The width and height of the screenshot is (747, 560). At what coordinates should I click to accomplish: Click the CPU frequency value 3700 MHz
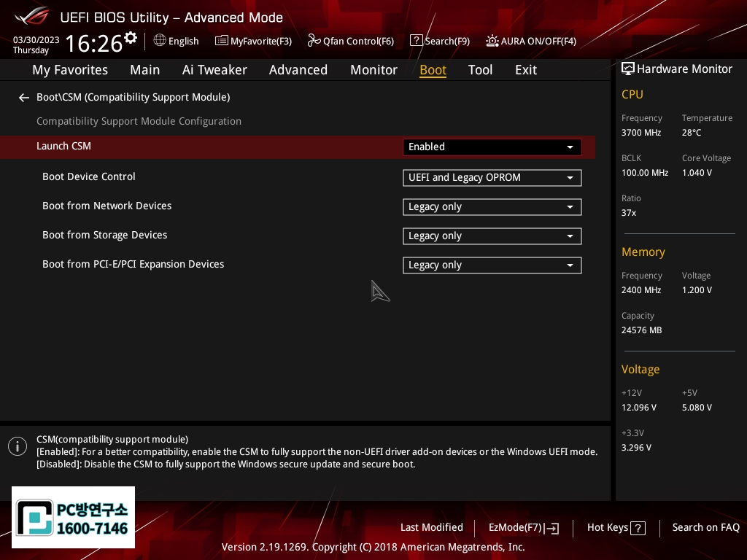pyautogui.click(x=641, y=133)
